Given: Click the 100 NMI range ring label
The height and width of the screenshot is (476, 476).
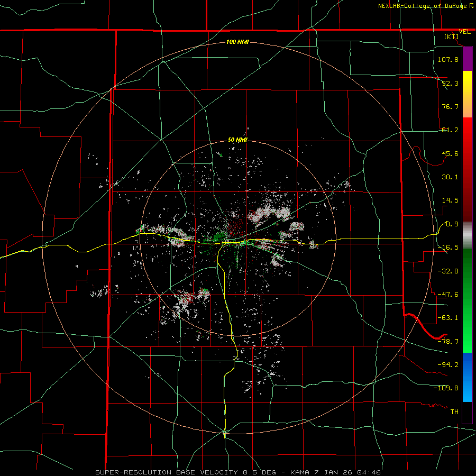Looking at the screenshot, I should 237,42.
